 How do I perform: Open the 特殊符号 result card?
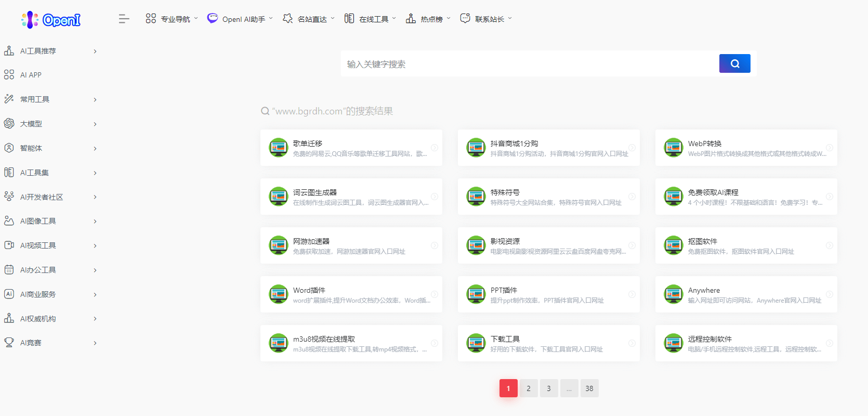(x=549, y=197)
